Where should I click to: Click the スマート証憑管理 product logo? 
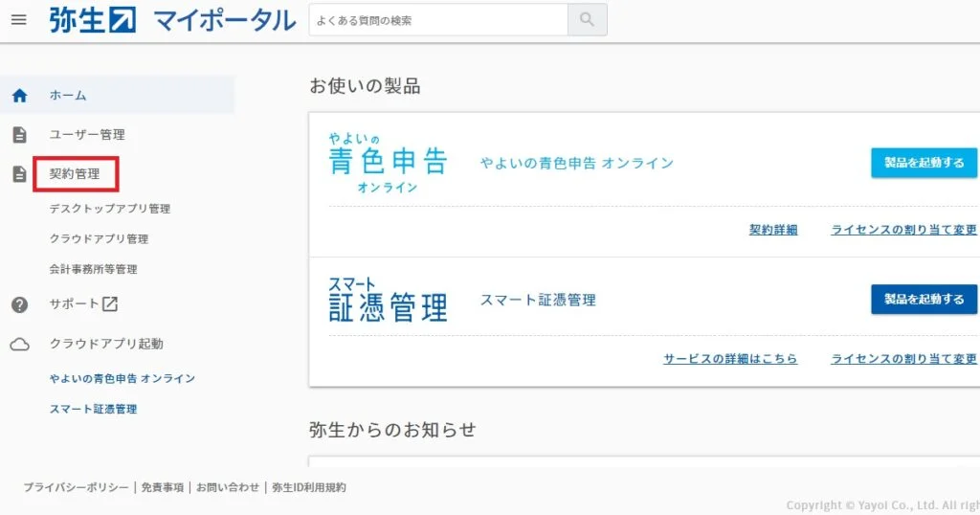(389, 300)
